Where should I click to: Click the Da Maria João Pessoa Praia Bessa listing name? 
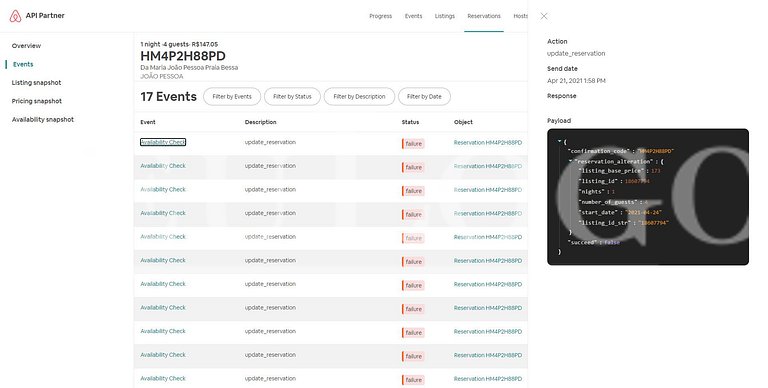[189, 67]
